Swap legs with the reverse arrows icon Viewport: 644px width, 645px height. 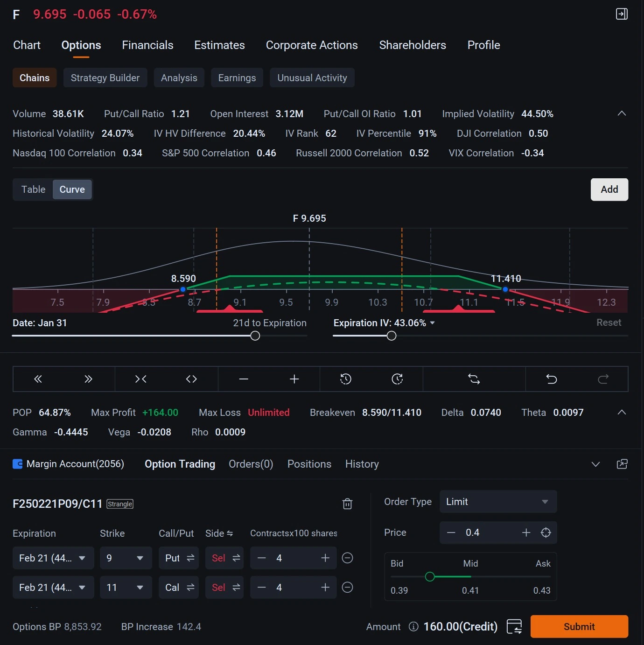click(x=474, y=379)
